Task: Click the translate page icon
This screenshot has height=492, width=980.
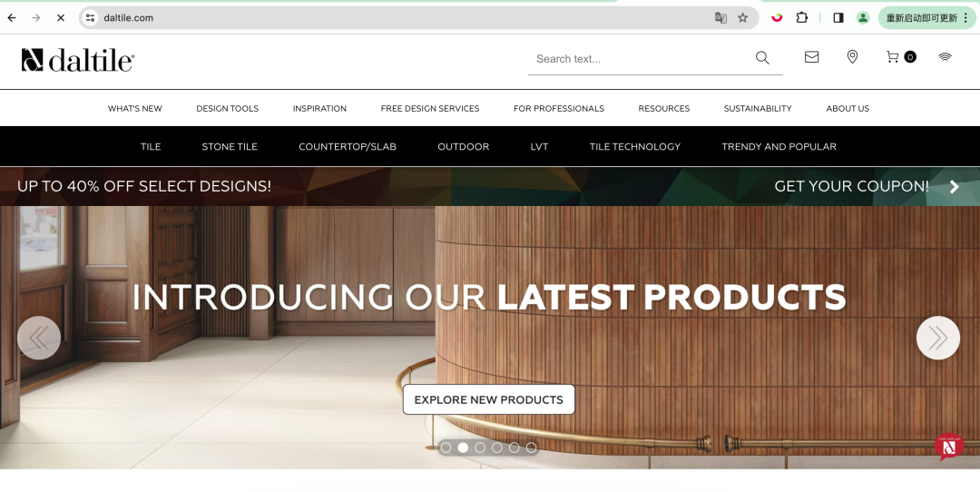Action: click(x=720, y=18)
